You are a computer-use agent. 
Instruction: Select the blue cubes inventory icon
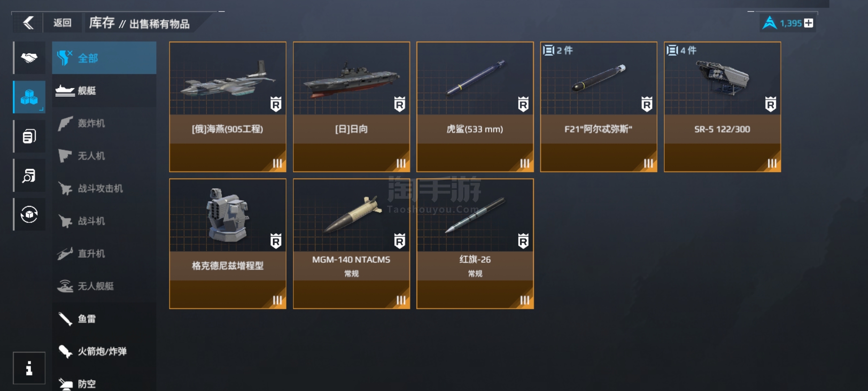29,97
